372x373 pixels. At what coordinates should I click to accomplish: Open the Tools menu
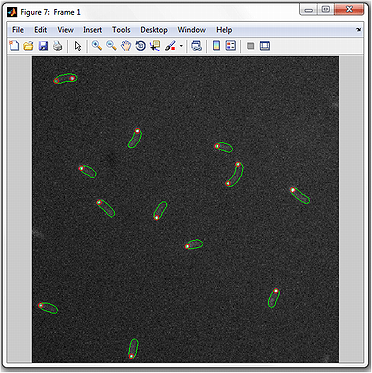coord(121,30)
